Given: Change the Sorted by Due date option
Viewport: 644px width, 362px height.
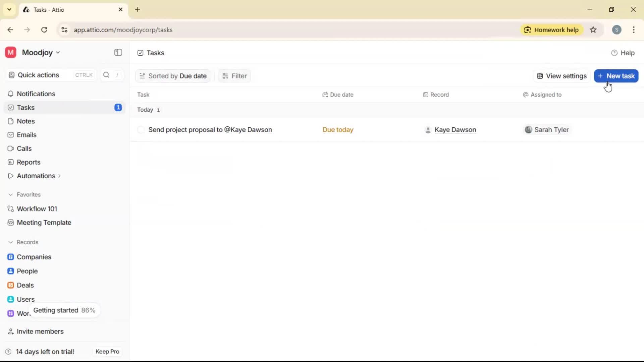Looking at the screenshot, I should point(172,76).
